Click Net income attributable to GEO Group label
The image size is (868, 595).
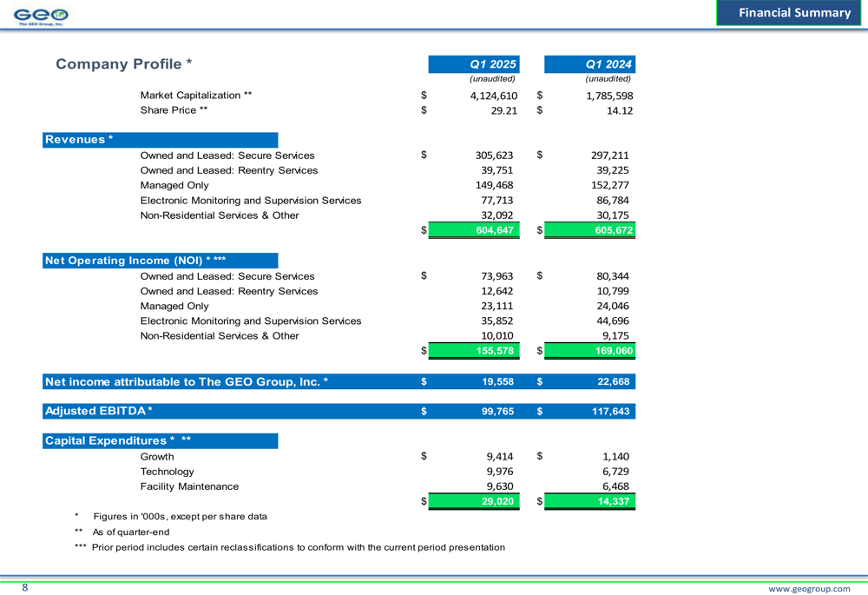pyautogui.click(x=187, y=381)
